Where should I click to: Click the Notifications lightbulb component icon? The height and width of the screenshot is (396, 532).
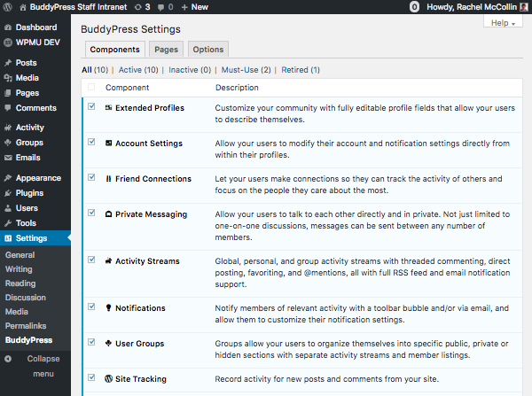pyautogui.click(x=108, y=307)
